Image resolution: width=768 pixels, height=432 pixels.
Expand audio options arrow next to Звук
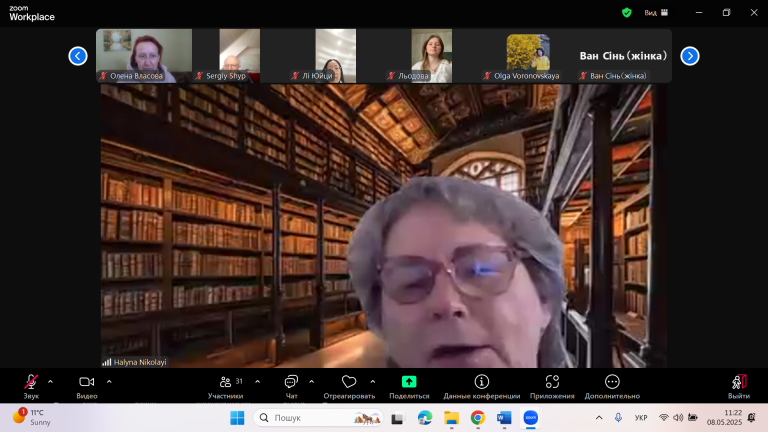pyautogui.click(x=50, y=382)
